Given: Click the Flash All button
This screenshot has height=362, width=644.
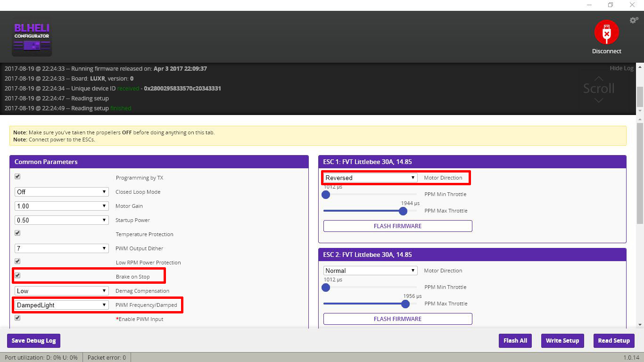Looking at the screenshot, I should click(x=515, y=341).
